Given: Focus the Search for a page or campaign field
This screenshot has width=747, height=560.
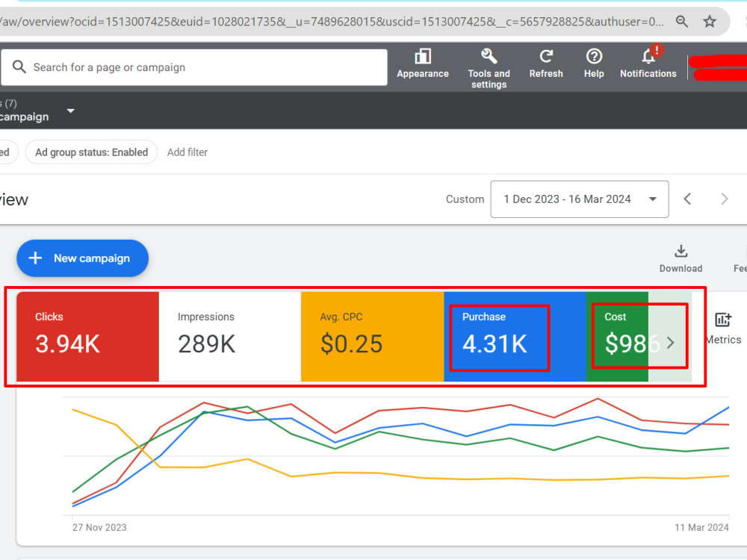Looking at the screenshot, I should pos(194,67).
